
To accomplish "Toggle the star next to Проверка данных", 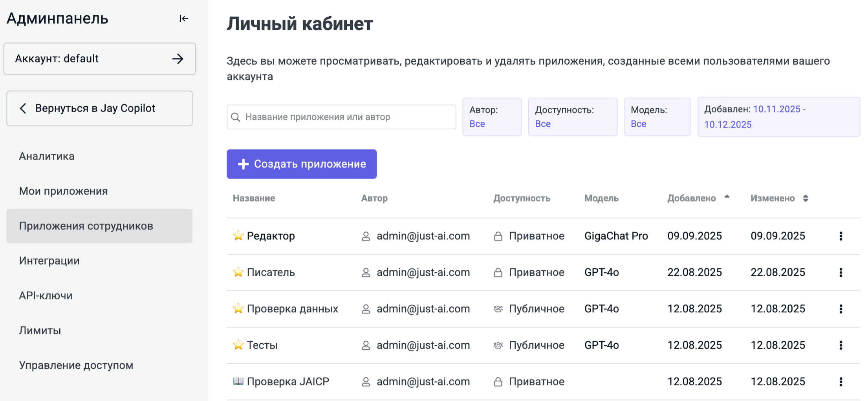I will pos(238,308).
